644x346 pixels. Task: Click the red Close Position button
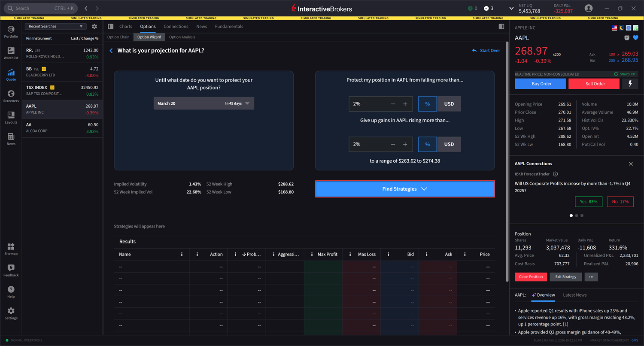point(531,277)
